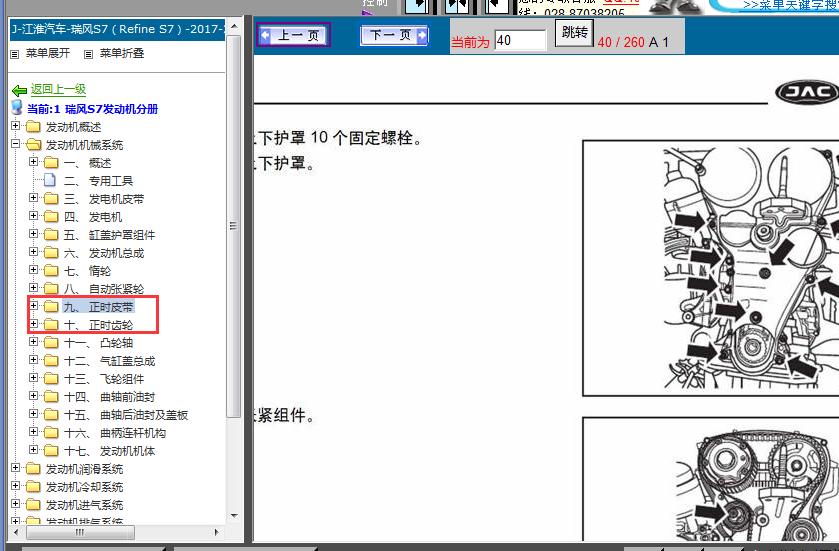839x551 pixels.
Task: Expand the 四、发电机 node
Action: click(34, 216)
